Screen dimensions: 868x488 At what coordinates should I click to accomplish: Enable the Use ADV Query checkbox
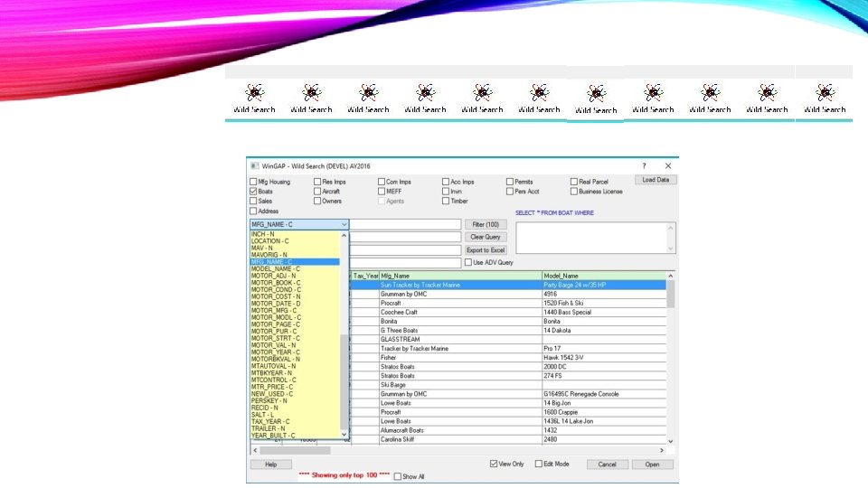pyautogui.click(x=468, y=262)
